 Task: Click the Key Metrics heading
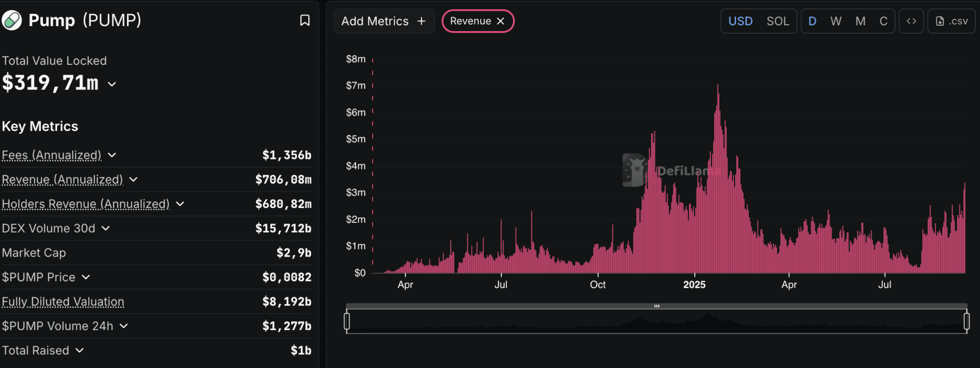point(40,126)
